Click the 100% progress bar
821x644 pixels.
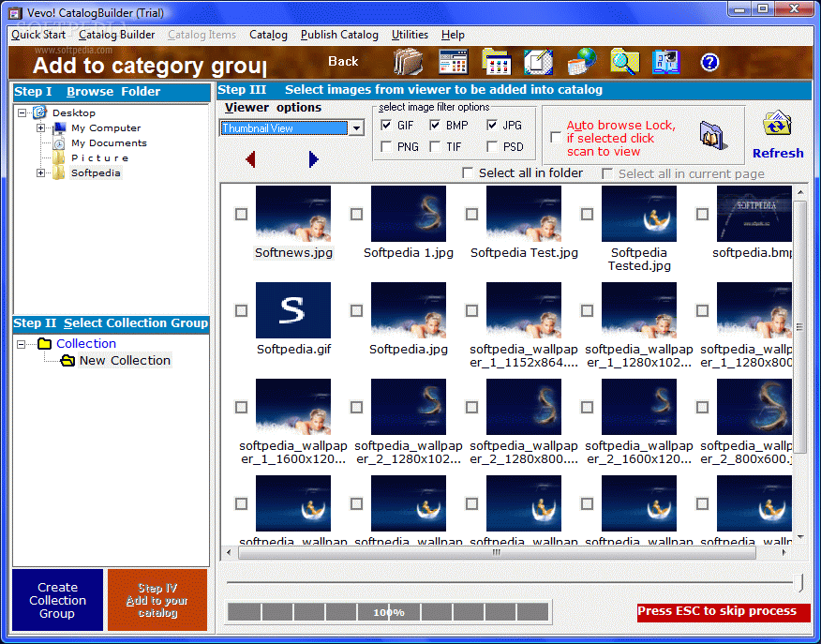tap(389, 612)
